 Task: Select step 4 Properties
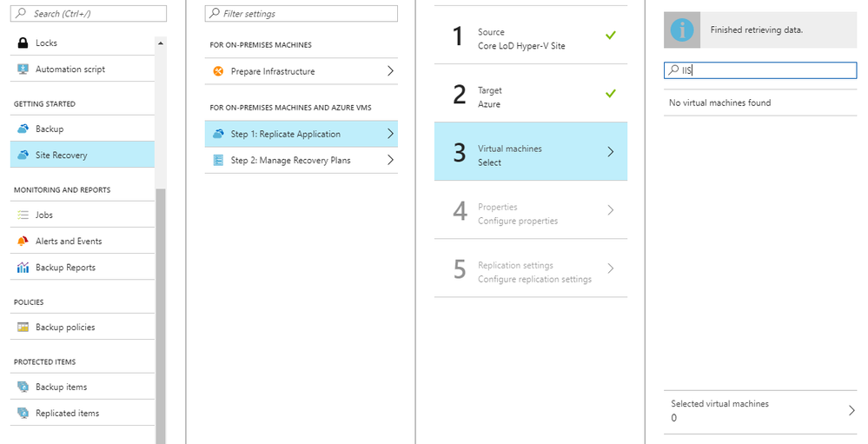[531, 209]
